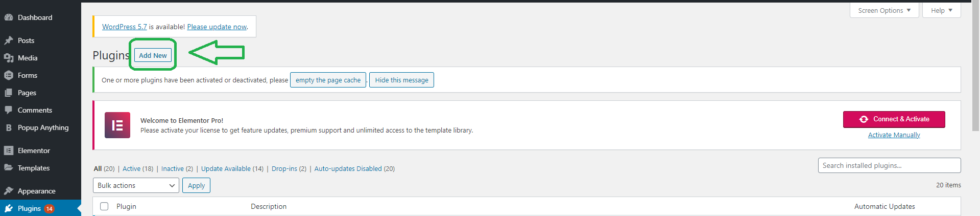Click the Dashboard gauge icon in sidebar

click(9, 17)
